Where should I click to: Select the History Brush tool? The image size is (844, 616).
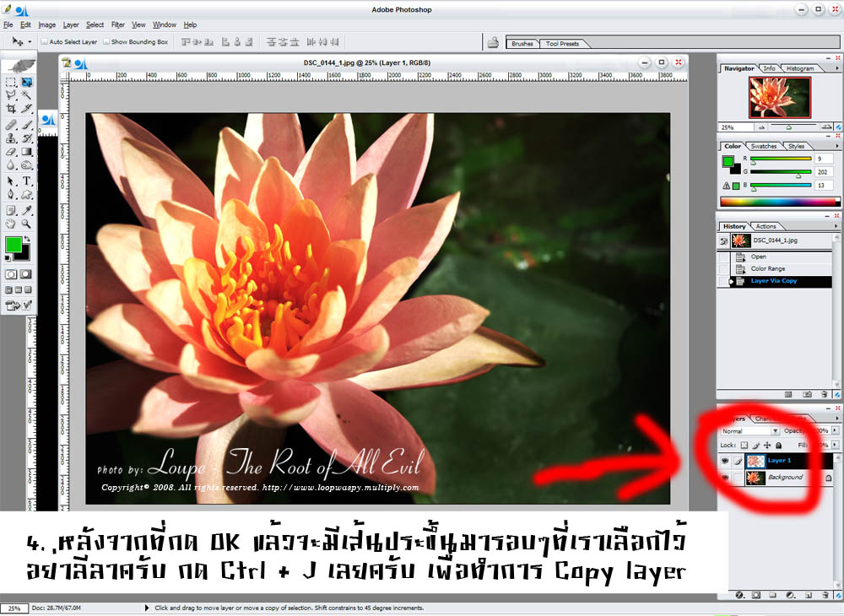(26, 138)
